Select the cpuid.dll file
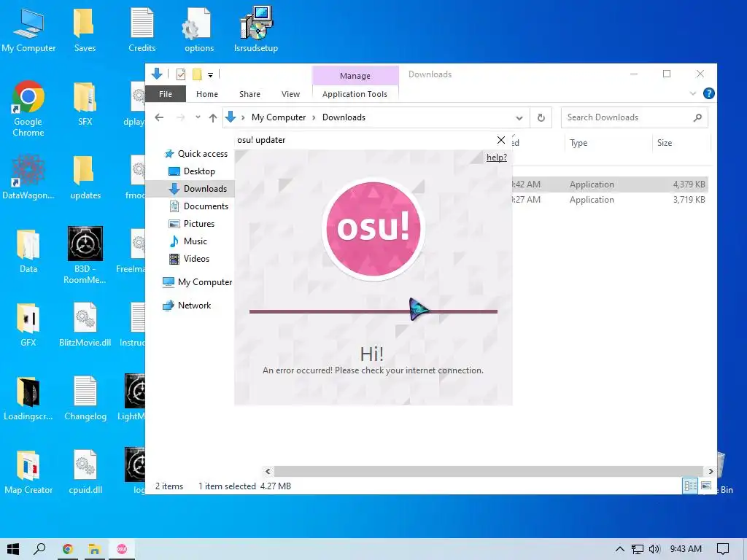 coord(85,472)
